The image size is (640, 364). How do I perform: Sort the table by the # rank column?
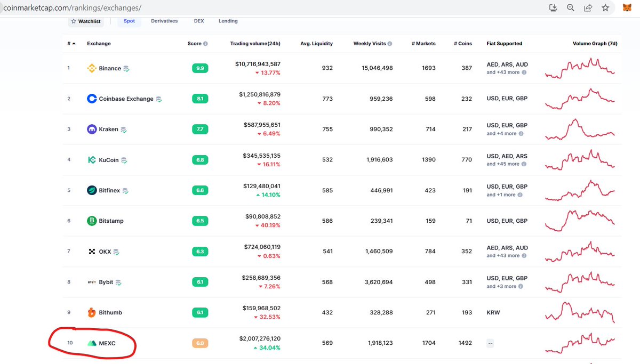(71, 44)
